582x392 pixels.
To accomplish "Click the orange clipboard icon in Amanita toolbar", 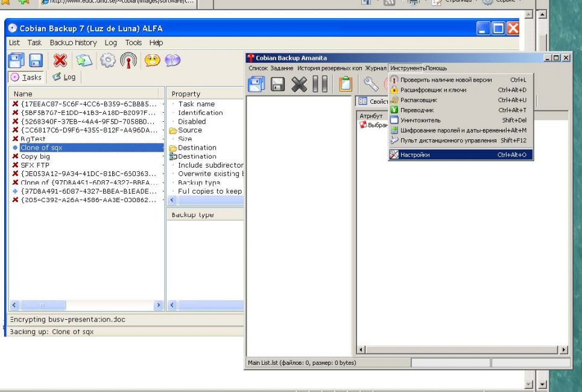I will (346, 83).
